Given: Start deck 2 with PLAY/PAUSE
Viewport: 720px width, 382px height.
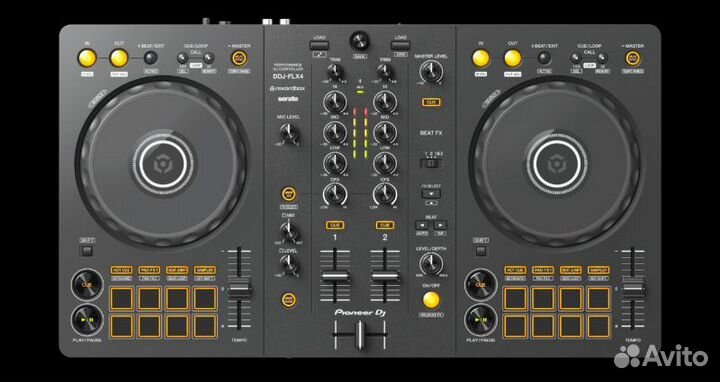Looking at the screenshot, I should click(x=481, y=320).
